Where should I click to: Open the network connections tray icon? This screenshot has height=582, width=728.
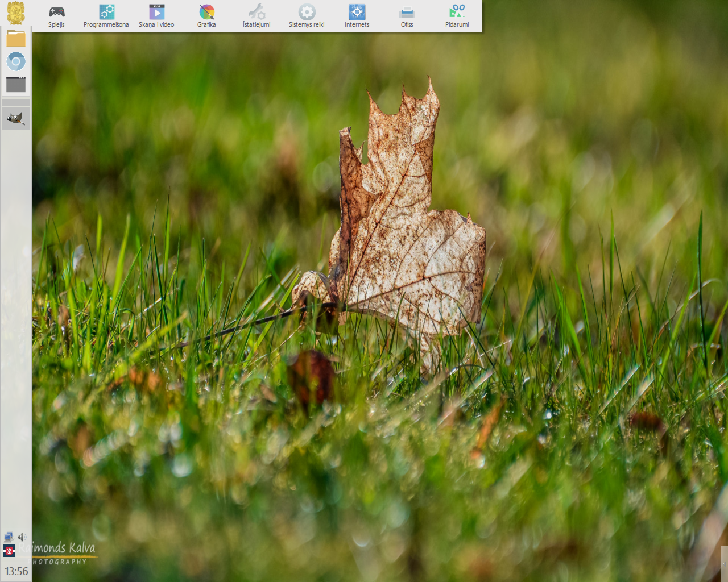9,537
